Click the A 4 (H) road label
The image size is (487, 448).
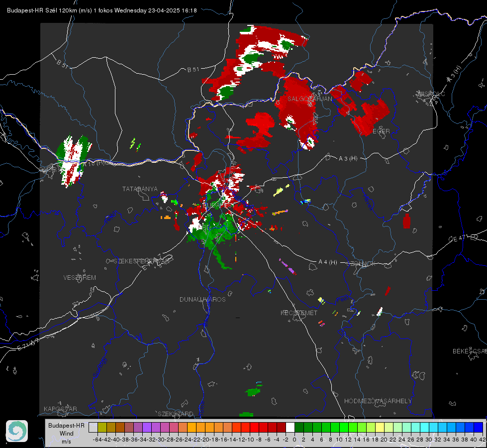tap(328, 262)
